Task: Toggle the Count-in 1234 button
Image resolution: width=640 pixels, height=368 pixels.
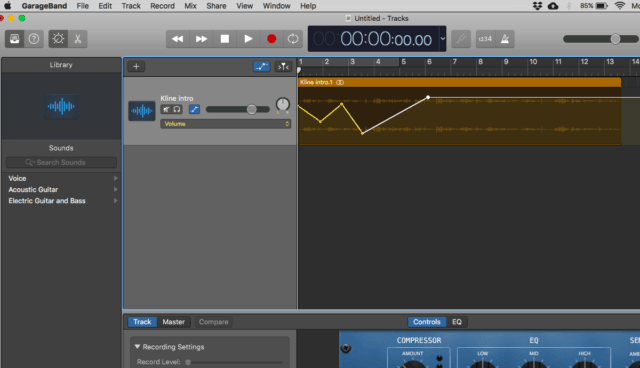Action: [485, 39]
